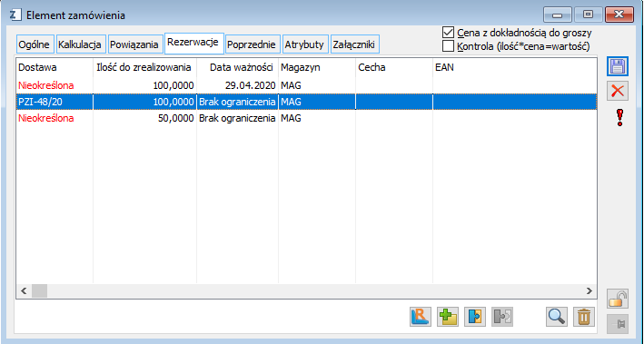Enable Kontrola (ilość*cena=wartość) checkbox

pos(448,46)
